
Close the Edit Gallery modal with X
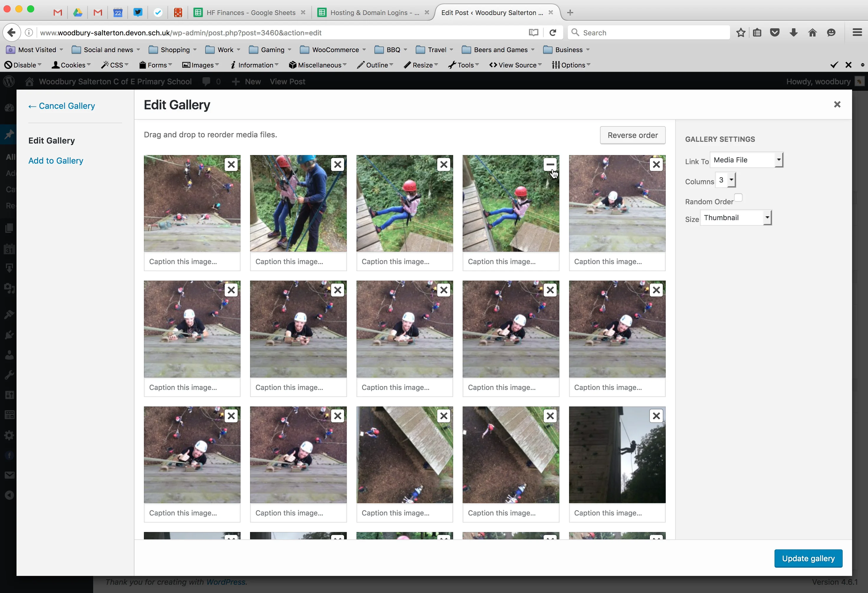coord(837,105)
